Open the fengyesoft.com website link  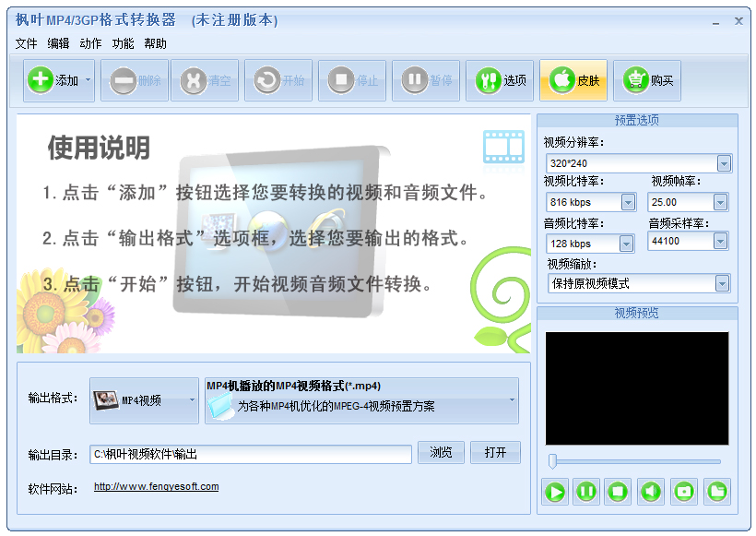click(x=156, y=486)
